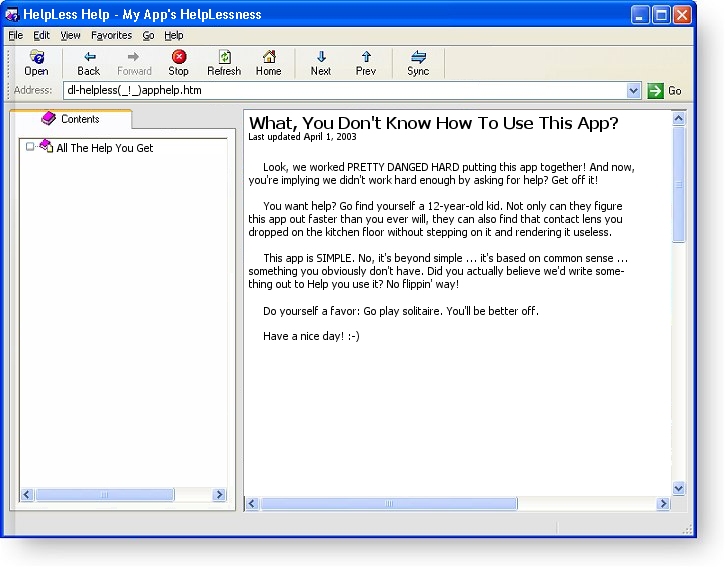Expand the All The Help You Get node
Viewport: 725px width, 567px height.
tap(30, 147)
